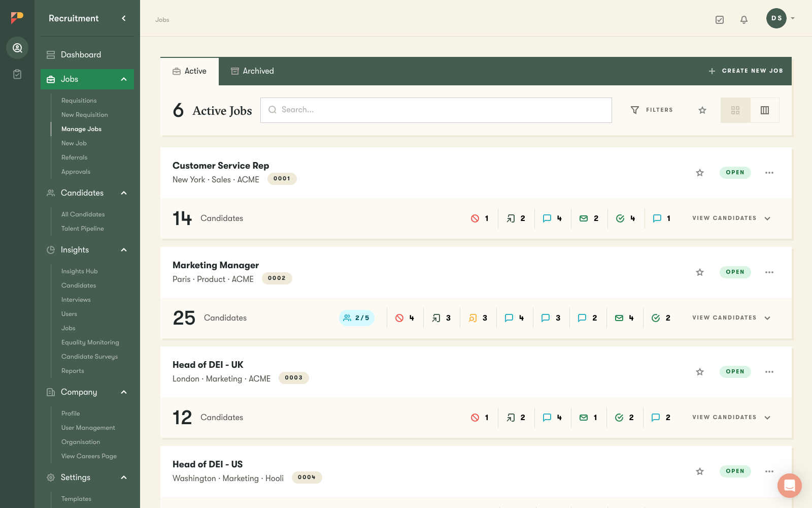Star the Customer Service Rep job

click(x=700, y=173)
